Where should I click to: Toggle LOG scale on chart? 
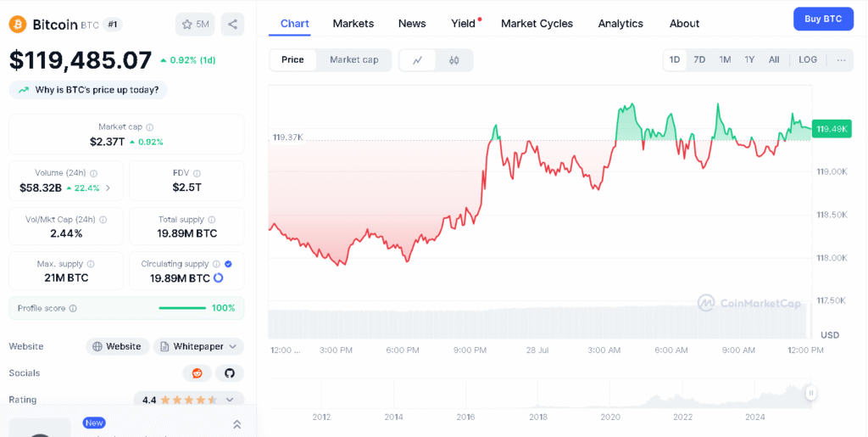point(808,59)
